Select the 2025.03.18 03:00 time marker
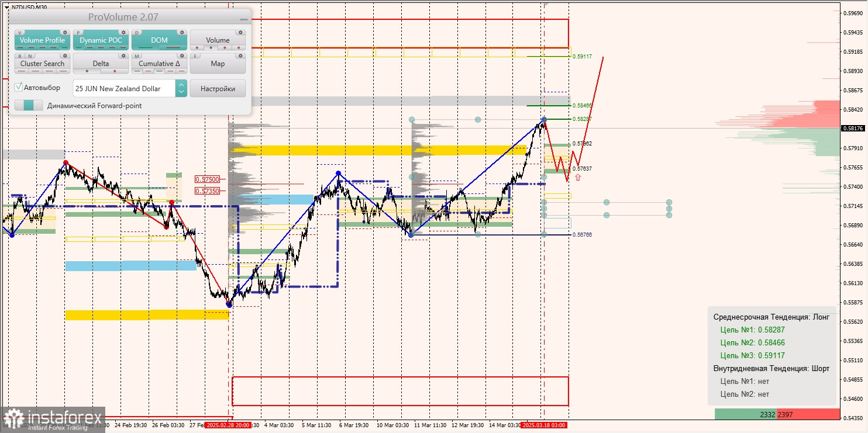The image size is (868, 433). (543, 425)
